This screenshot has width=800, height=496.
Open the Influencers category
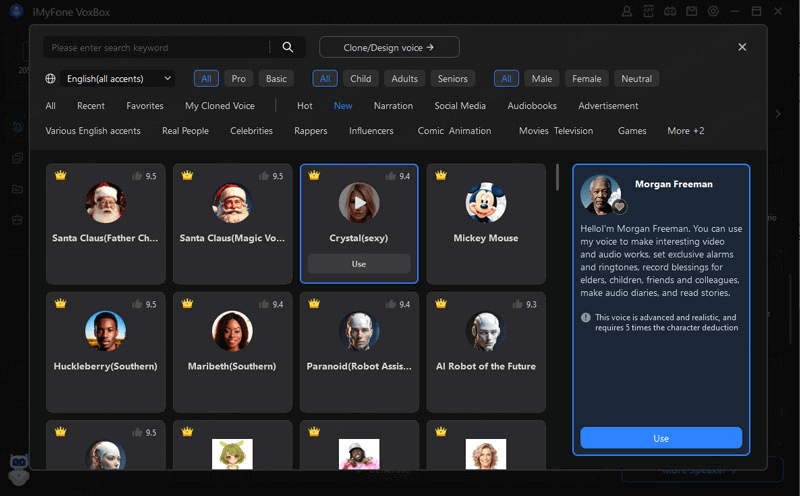[371, 131]
